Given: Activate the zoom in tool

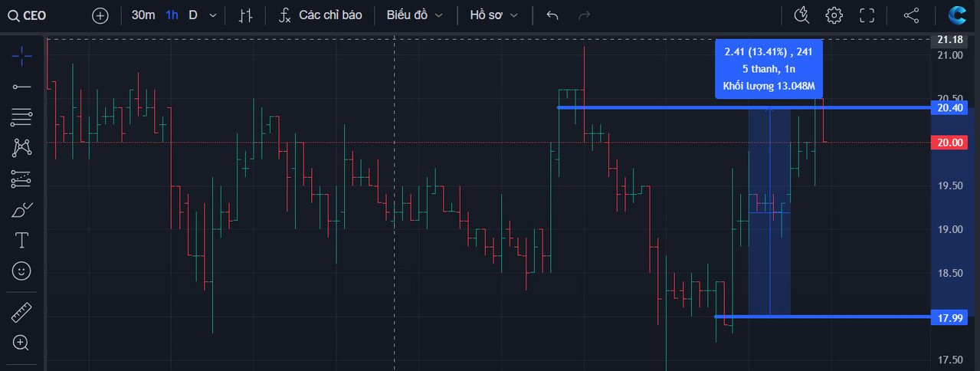Looking at the screenshot, I should tap(21, 343).
